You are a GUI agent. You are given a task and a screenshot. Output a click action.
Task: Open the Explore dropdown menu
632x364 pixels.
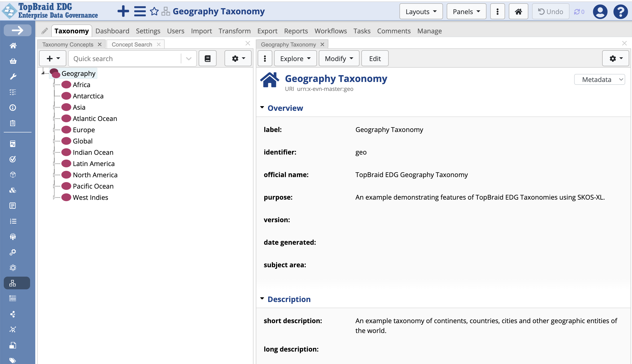coord(295,58)
